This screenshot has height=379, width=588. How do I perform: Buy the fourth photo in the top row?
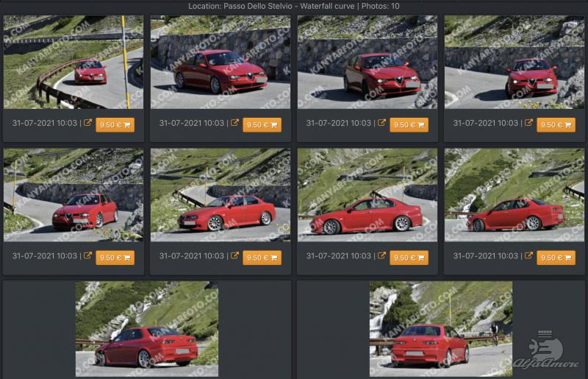click(556, 125)
